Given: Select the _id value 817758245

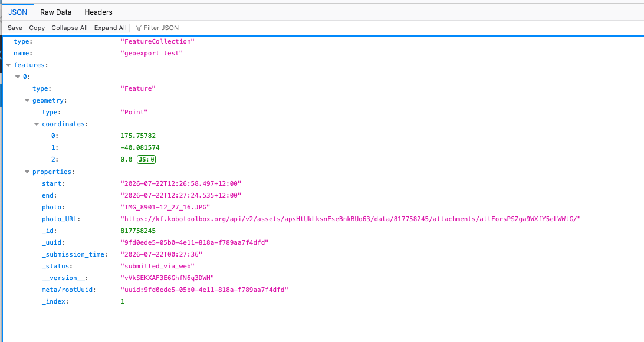Looking at the screenshot, I should [138, 231].
